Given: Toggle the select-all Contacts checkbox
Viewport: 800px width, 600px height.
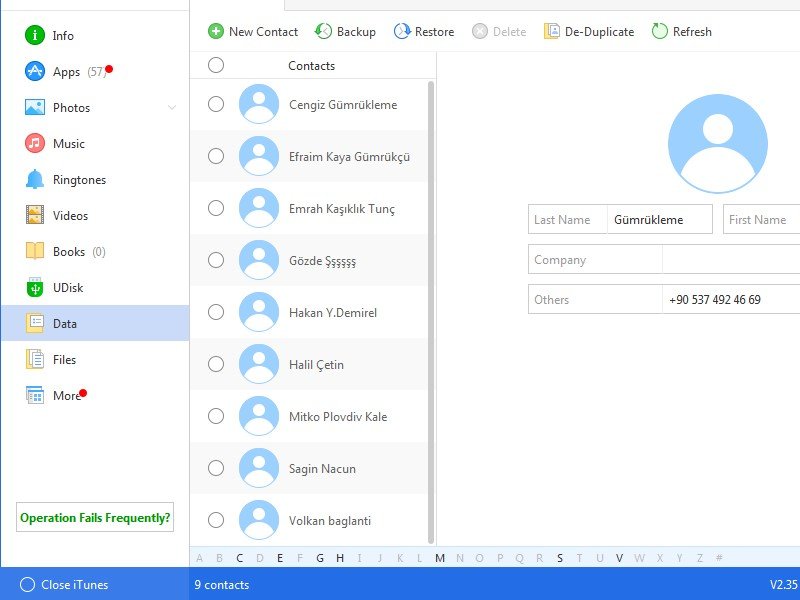Looking at the screenshot, I should point(216,65).
